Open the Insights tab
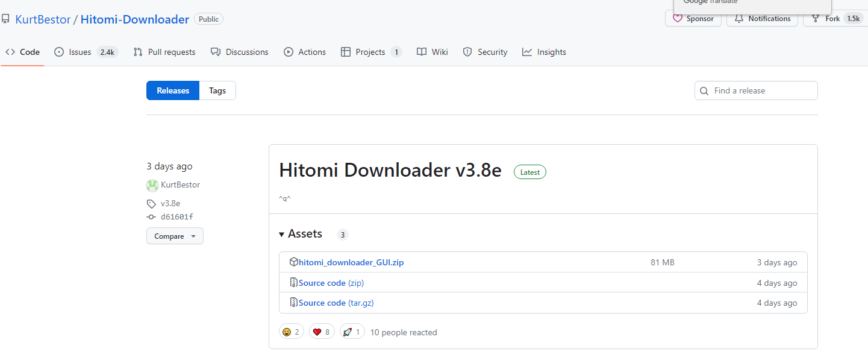Image resolution: width=868 pixels, height=363 pixels. click(544, 52)
